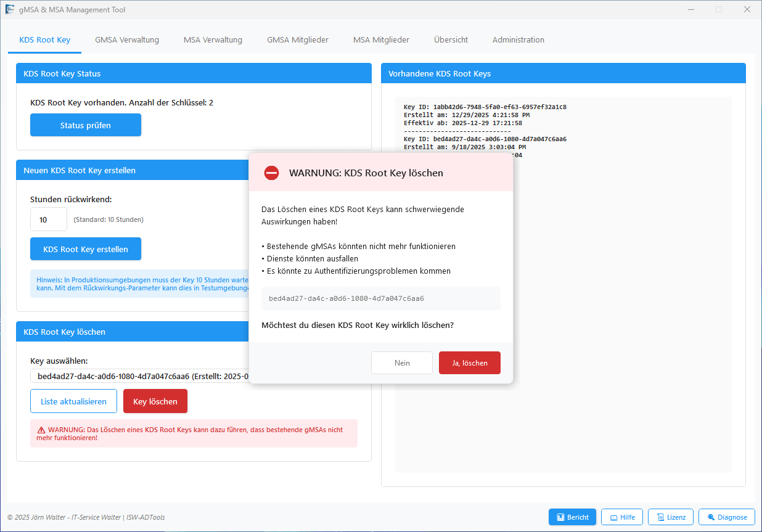Open Hilfe from the footer
This screenshot has width=762, height=532.
[x=622, y=517]
